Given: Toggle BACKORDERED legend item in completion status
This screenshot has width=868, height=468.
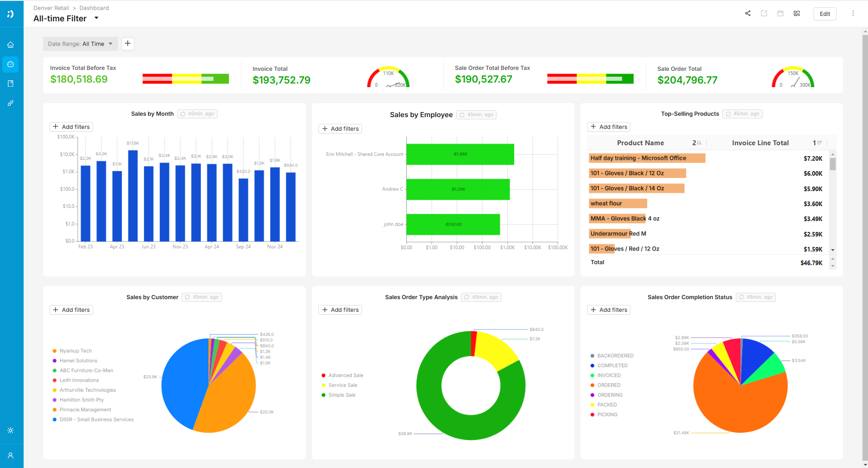Looking at the screenshot, I should click(x=615, y=356).
